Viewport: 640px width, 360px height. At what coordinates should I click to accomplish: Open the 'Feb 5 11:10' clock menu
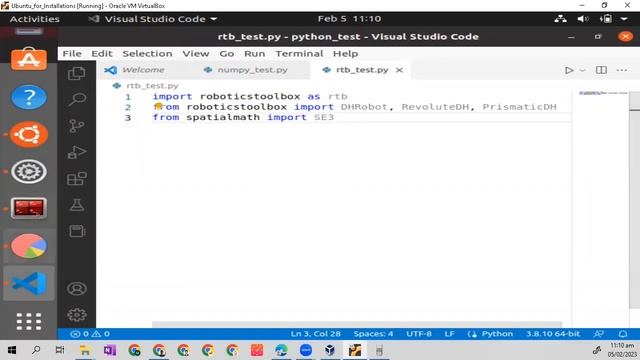pyautogui.click(x=349, y=19)
